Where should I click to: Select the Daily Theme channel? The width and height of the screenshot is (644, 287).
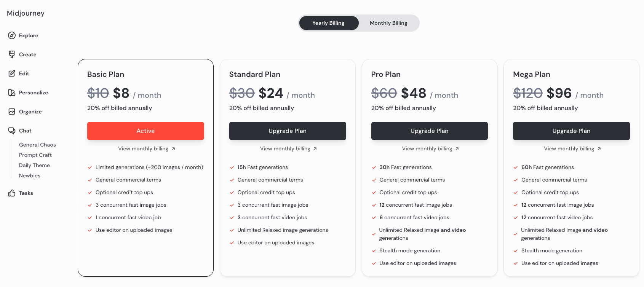34,165
